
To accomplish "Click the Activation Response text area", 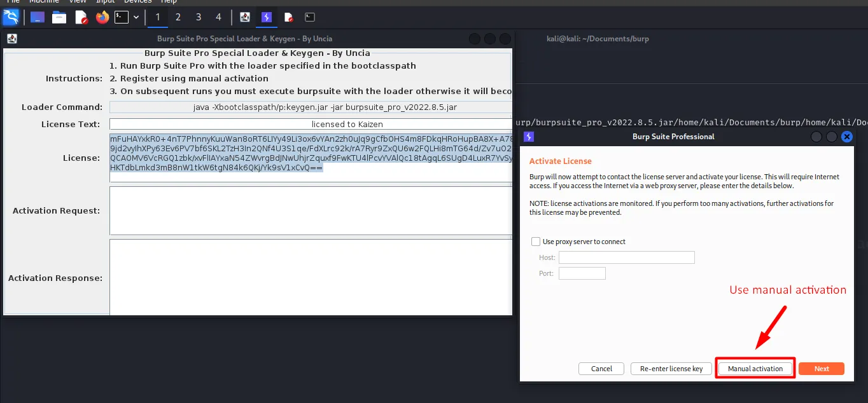I will (x=311, y=277).
